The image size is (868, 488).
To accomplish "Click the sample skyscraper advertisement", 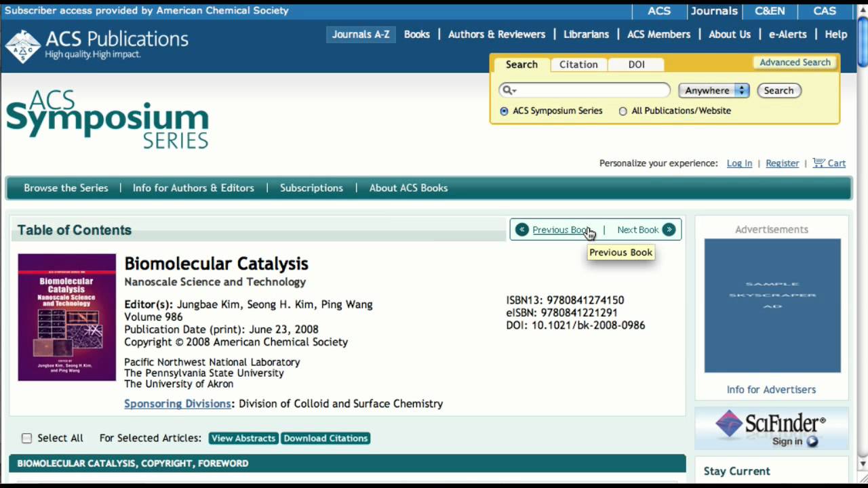I will click(772, 306).
